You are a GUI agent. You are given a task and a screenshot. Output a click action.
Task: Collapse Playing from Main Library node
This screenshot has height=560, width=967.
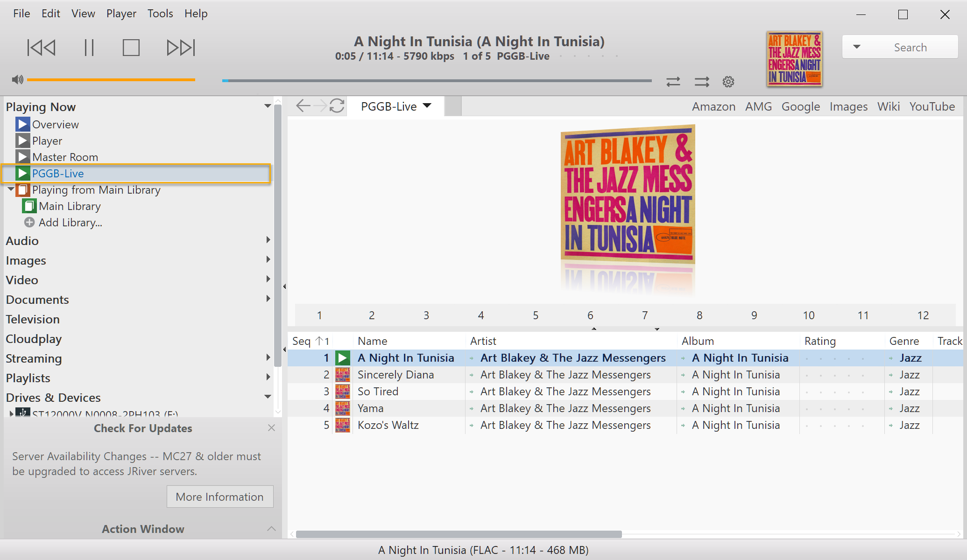pos(10,189)
